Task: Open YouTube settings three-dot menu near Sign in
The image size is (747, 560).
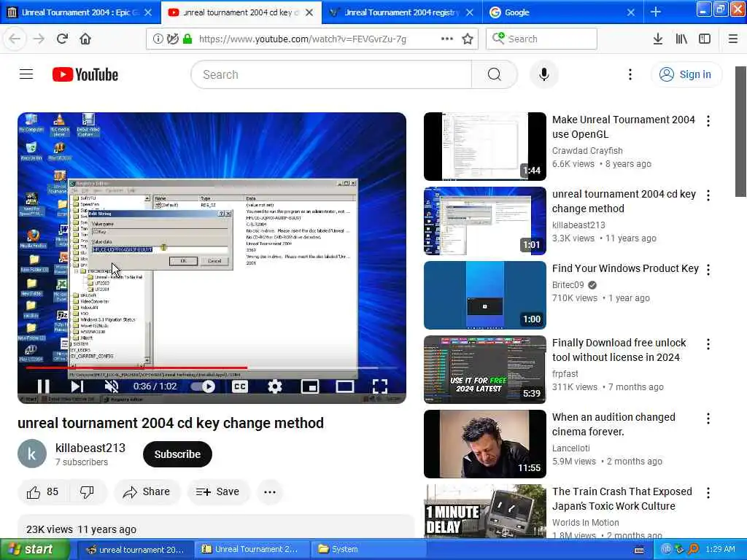Action: (x=630, y=74)
